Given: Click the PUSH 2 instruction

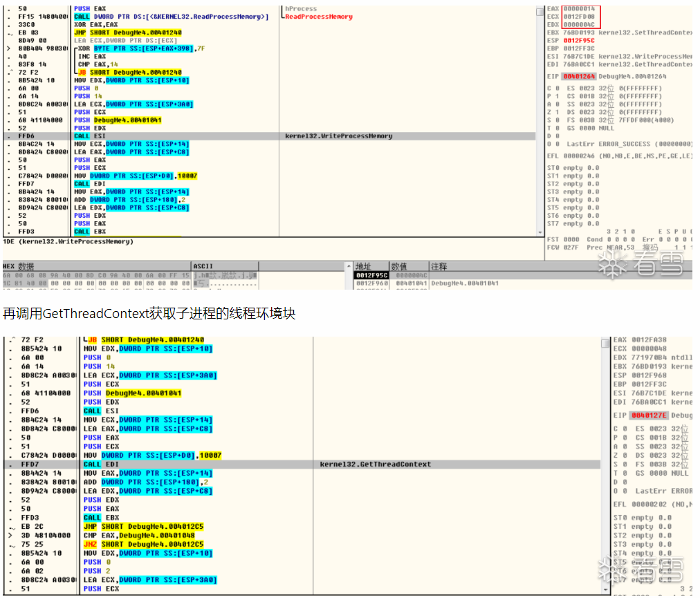Looking at the screenshot, I should 97,571.
